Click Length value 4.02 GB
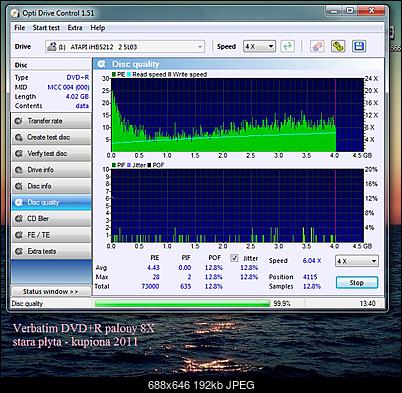The height and width of the screenshot is (393, 402). (77, 96)
